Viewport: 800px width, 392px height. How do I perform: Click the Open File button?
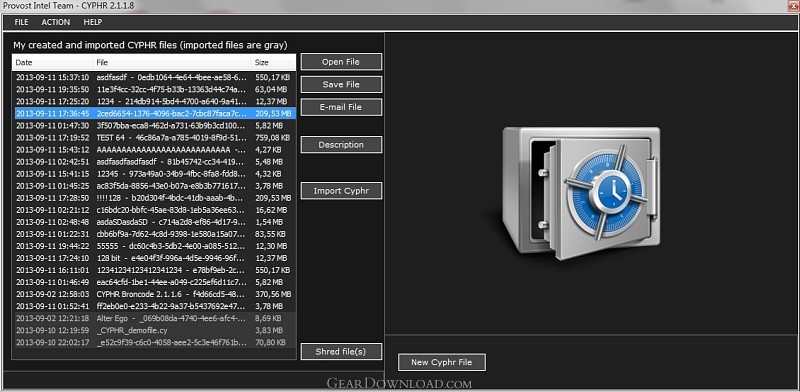[x=341, y=62]
